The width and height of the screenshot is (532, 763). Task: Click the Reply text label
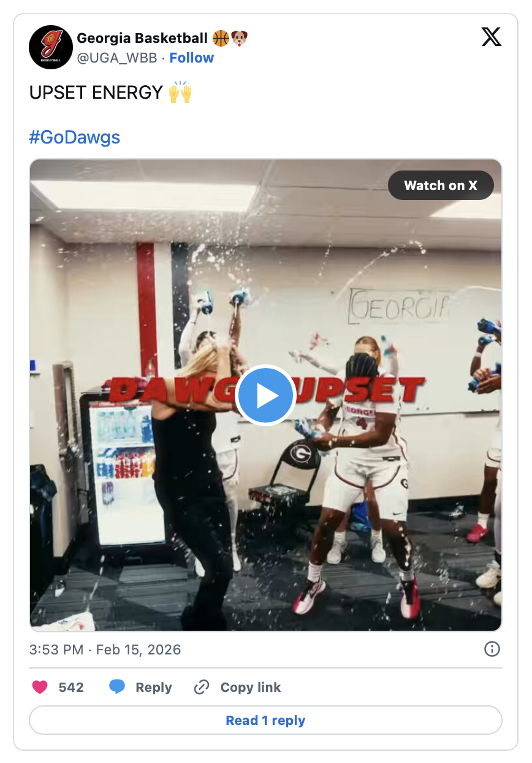[x=154, y=688]
